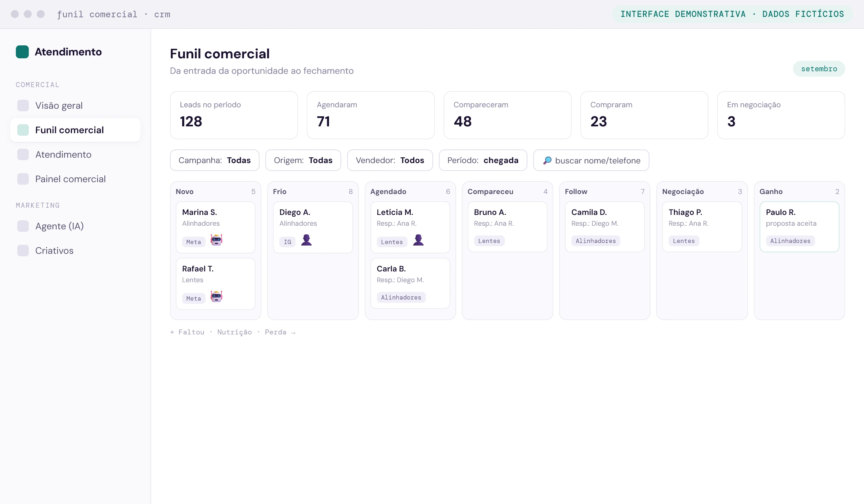Click the Compraram 23 stat card
The height and width of the screenshot is (504, 864).
[644, 115]
